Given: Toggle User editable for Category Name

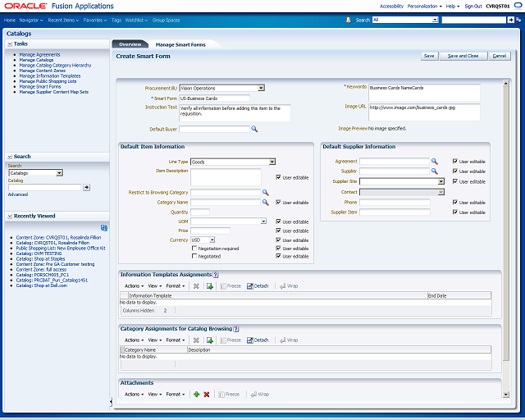Looking at the screenshot, I should (x=278, y=203).
